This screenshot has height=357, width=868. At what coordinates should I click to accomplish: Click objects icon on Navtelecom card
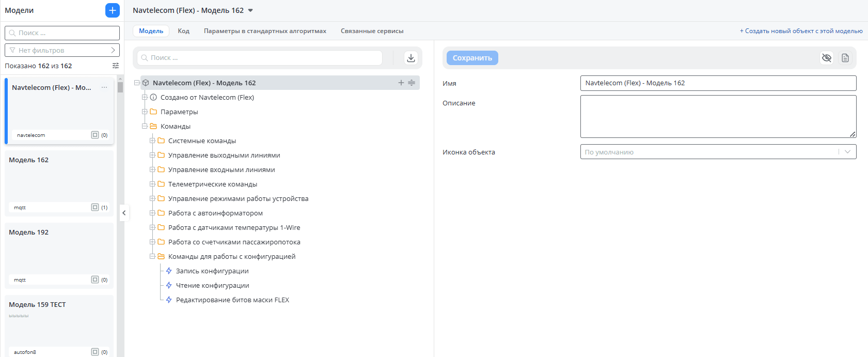point(95,135)
